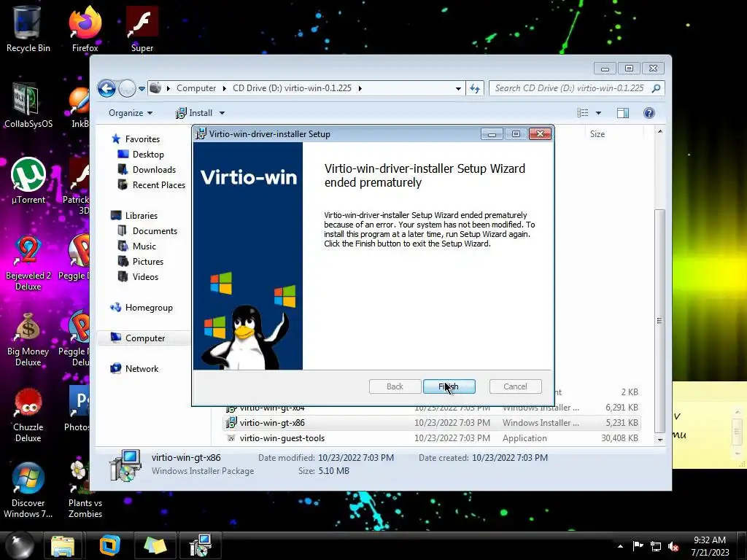Open the view options dropdown arrow
747x560 pixels.
pos(598,113)
